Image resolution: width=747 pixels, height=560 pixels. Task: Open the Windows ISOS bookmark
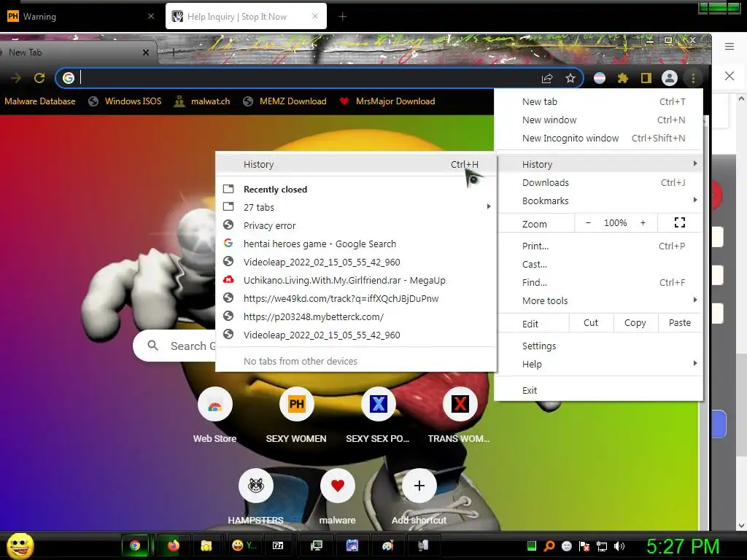125,101
